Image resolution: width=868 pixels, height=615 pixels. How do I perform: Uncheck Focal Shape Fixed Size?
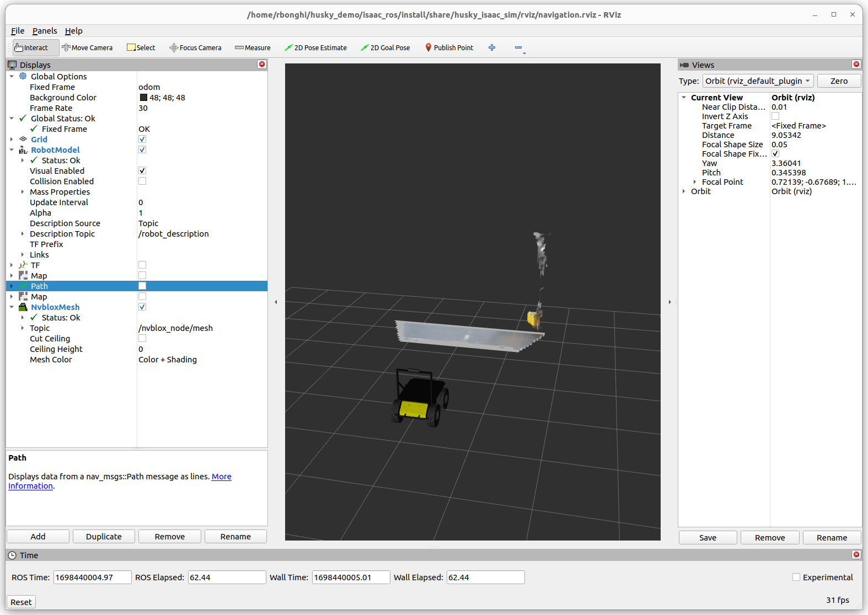coord(775,154)
